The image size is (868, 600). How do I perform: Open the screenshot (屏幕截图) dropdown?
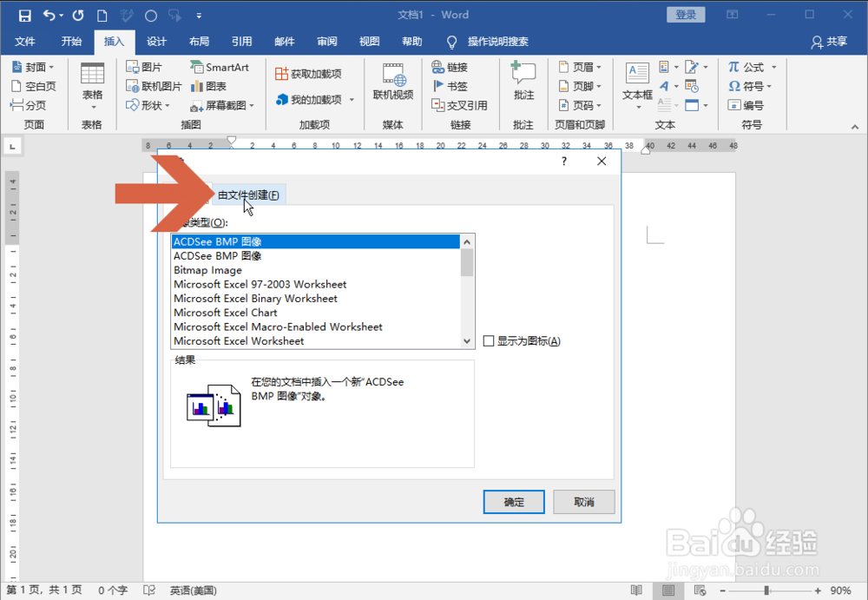point(222,105)
